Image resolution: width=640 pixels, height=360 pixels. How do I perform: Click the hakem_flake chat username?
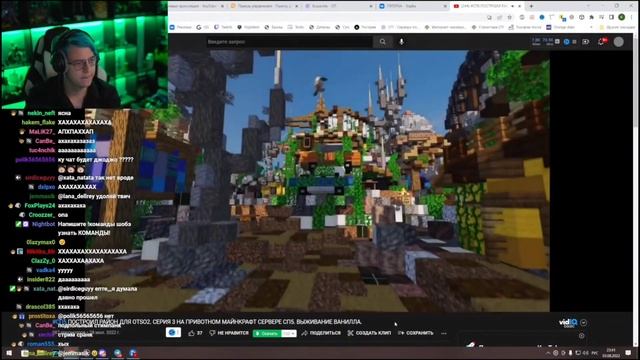[x=38, y=122]
